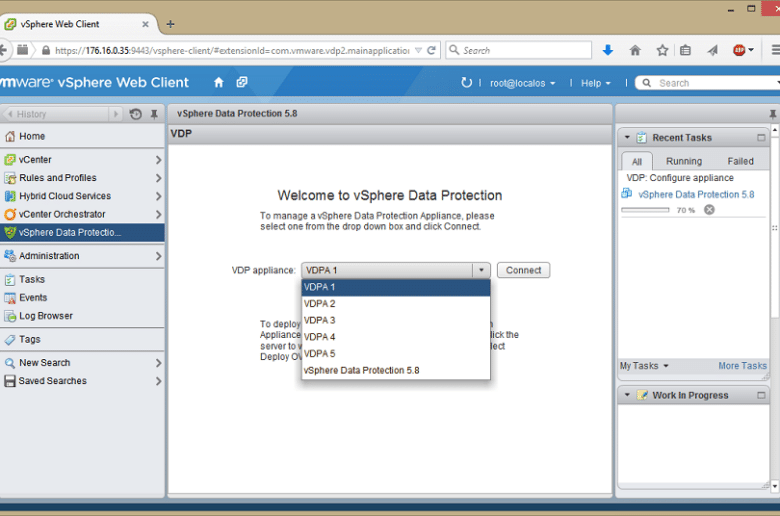Click the vCenter Orchestrator icon
The image size is (780, 516).
click(10, 214)
